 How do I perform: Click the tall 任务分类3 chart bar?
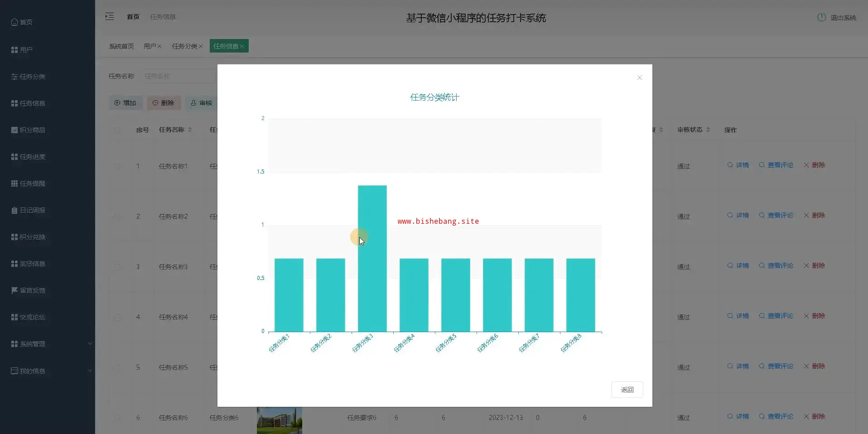pyautogui.click(x=372, y=258)
